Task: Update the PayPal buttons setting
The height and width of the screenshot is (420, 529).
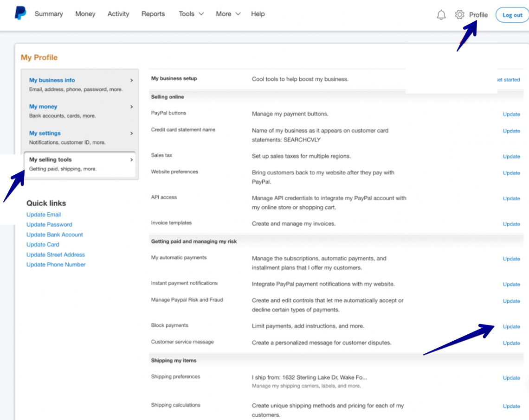Action: (x=511, y=114)
